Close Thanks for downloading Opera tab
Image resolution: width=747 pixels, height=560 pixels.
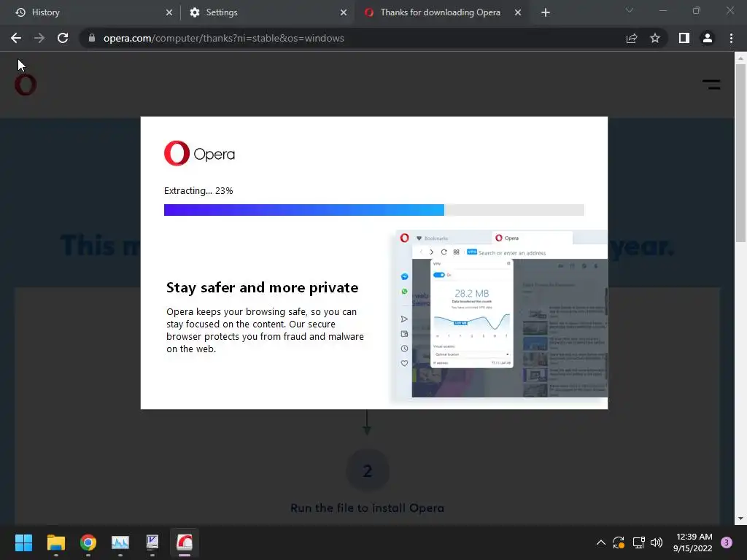point(518,12)
